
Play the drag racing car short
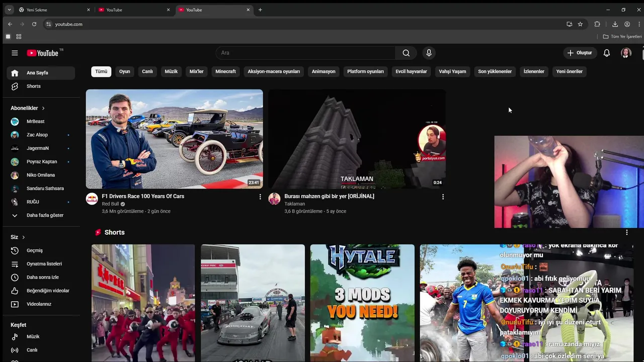(x=253, y=303)
